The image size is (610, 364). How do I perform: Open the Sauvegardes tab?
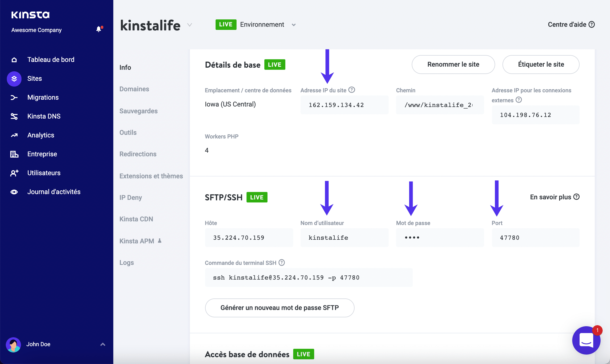click(x=138, y=111)
